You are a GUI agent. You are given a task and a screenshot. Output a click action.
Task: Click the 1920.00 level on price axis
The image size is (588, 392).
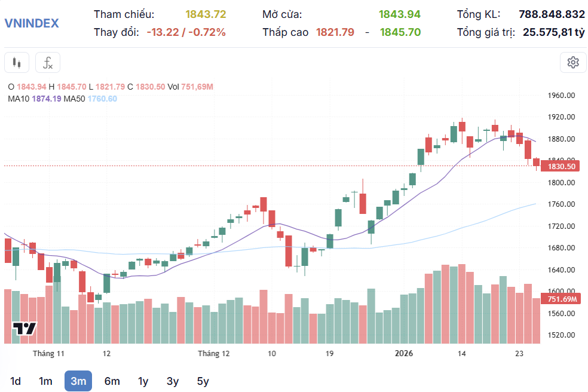pyautogui.click(x=561, y=117)
